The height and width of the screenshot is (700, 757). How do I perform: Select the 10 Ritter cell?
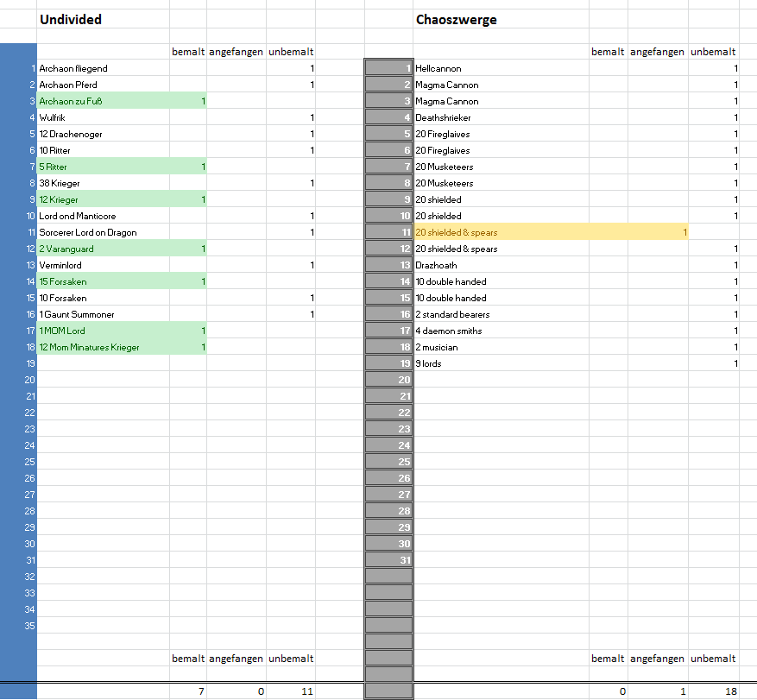[104, 151]
